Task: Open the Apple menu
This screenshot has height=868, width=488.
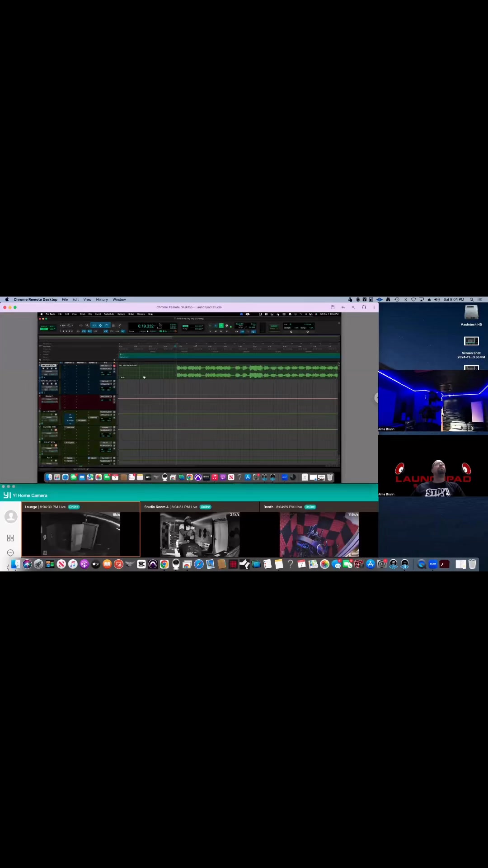Action: [6, 300]
